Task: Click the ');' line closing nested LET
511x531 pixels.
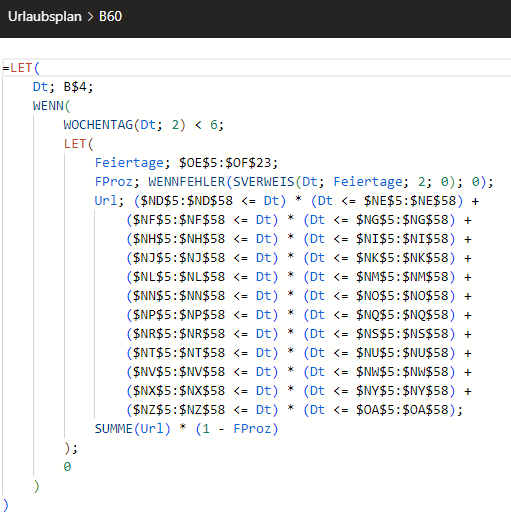Action: point(71,448)
